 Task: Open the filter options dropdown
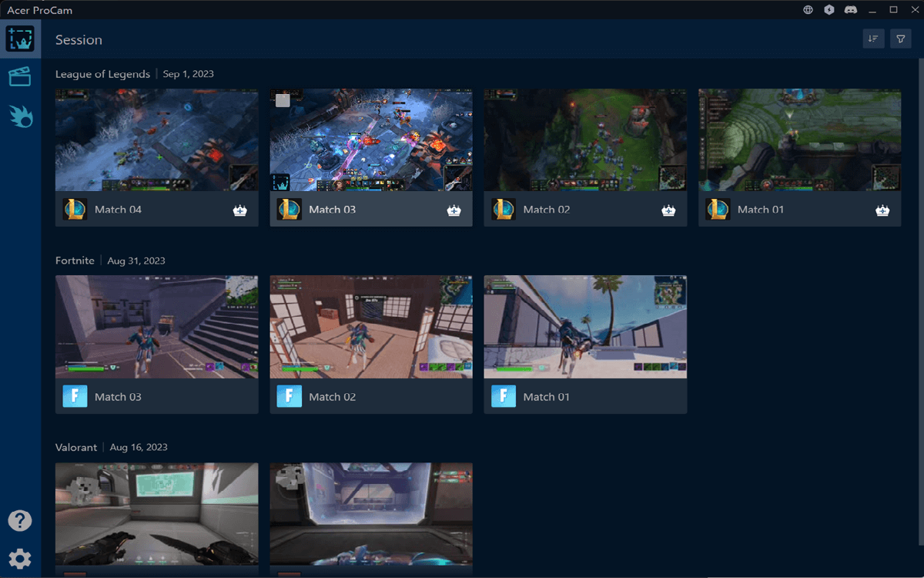pyautogui.click(x=900, y=39)
